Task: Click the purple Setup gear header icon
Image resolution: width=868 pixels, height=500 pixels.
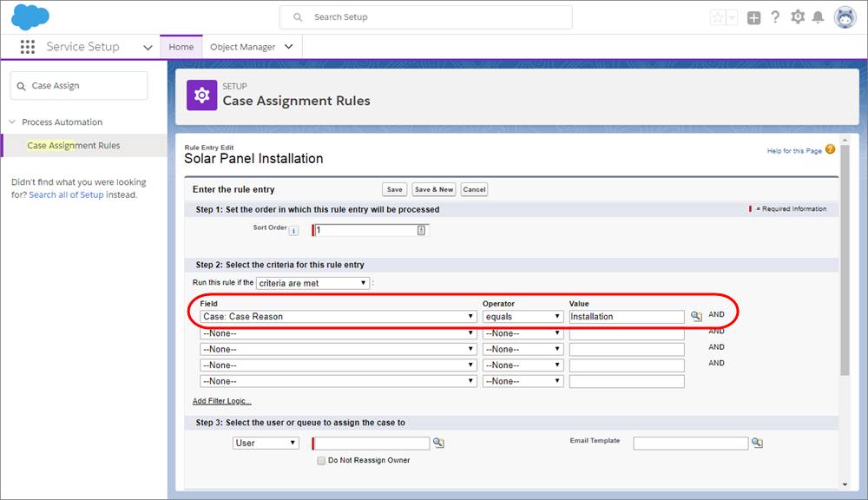Action: (x=201, y=95)
